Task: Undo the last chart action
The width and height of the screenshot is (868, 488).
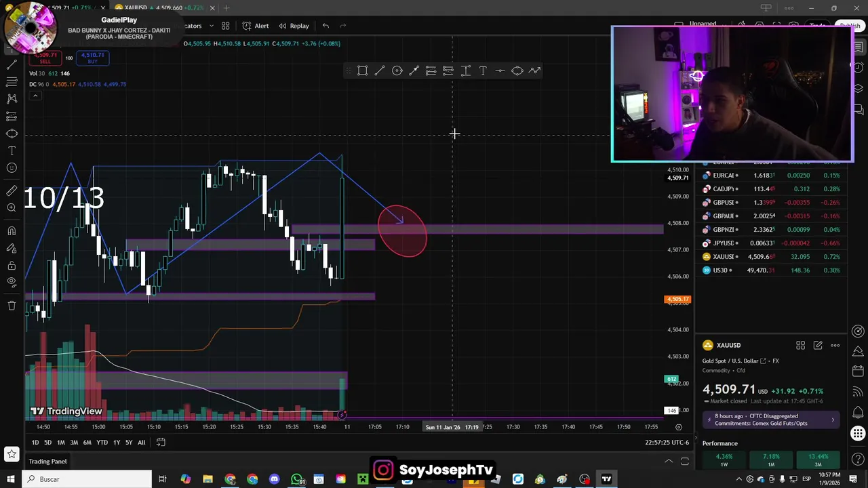Action: click(325, 26)
